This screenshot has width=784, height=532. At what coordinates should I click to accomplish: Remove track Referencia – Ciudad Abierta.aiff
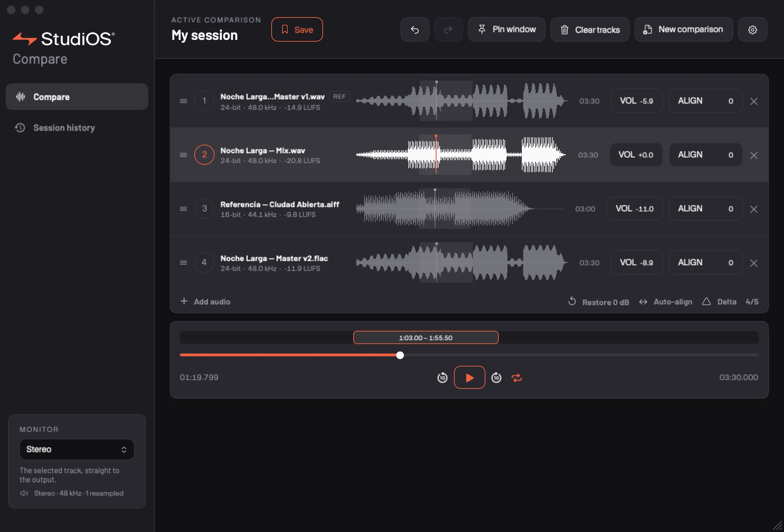[x=754, y=209]
